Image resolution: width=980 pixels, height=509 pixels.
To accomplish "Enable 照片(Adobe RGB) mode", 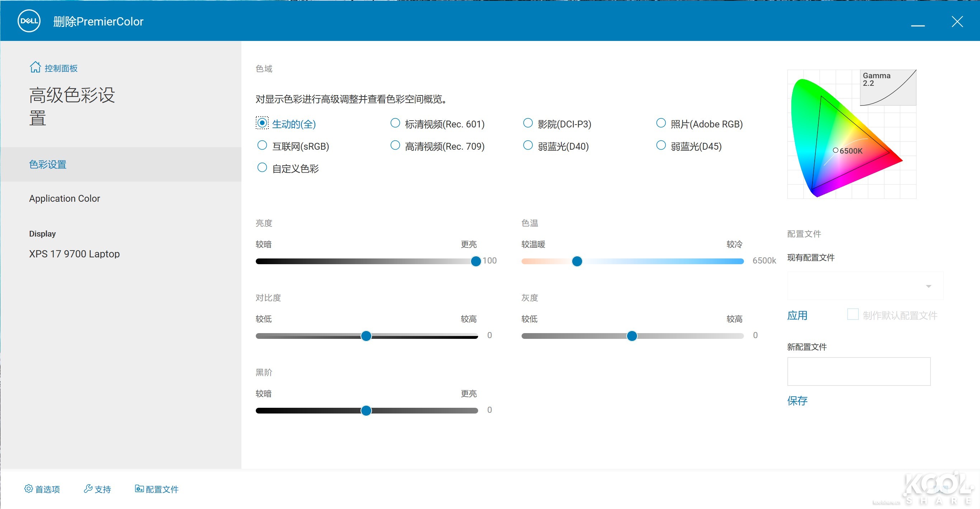I will 661,123.
